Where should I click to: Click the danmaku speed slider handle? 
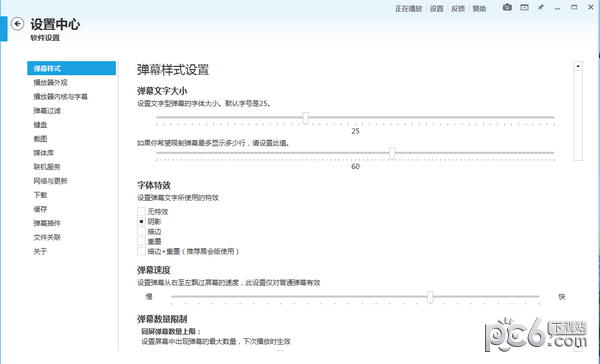click(430, 297)
